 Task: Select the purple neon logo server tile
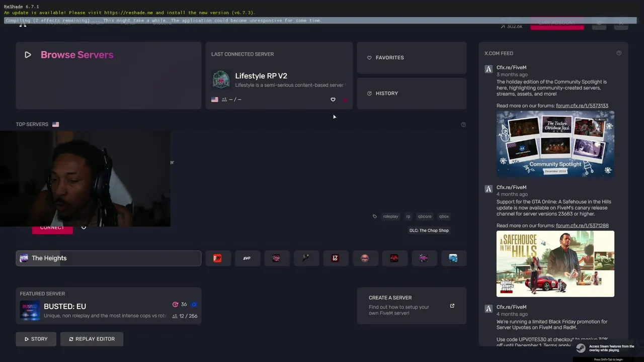(x=424, y=258)
